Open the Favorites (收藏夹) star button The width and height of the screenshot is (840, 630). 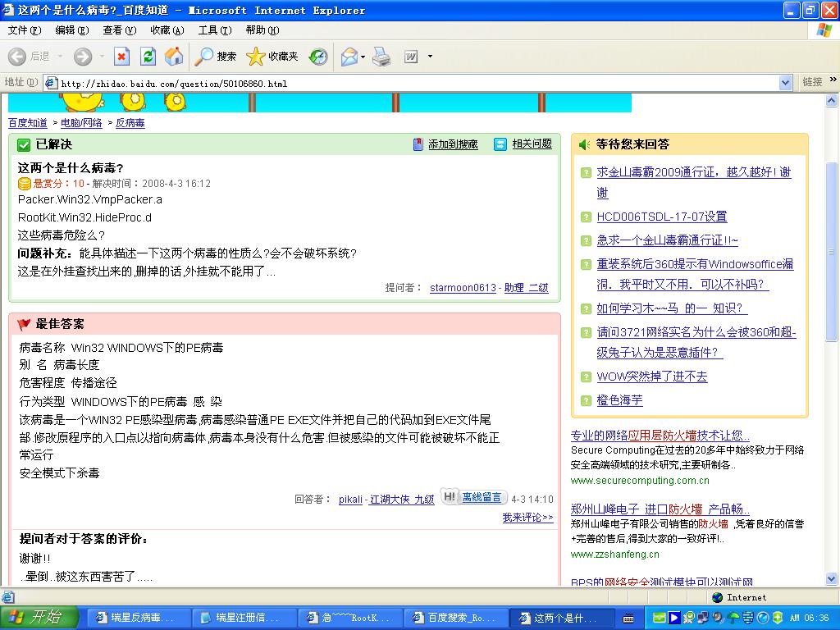click(x=272, y=57)
